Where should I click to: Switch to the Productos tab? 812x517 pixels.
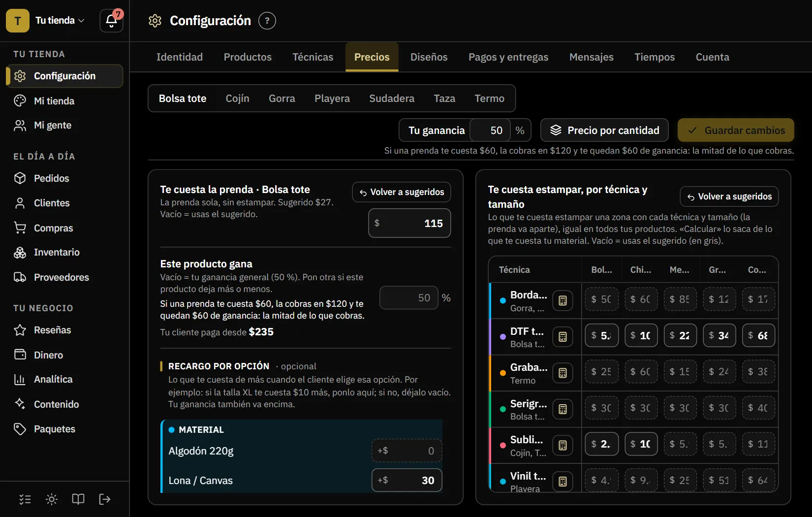pos(248,57)
